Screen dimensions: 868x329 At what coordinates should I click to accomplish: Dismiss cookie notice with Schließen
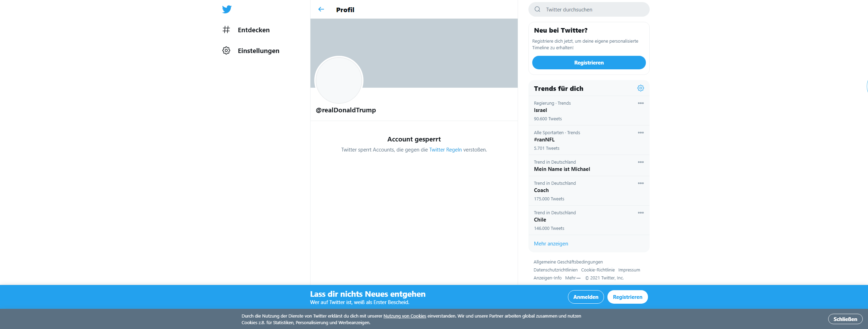[845, 319]
